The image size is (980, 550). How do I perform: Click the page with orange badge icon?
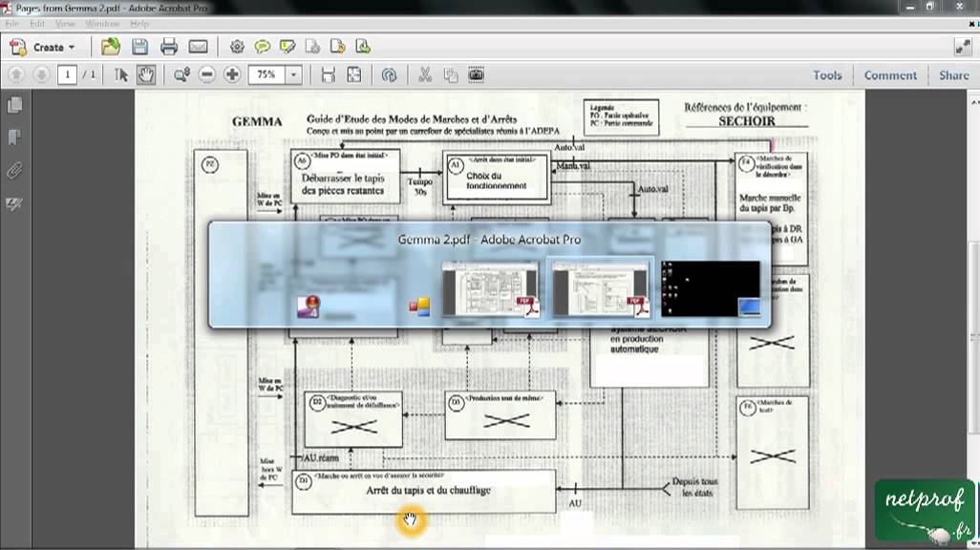[337, 47]
